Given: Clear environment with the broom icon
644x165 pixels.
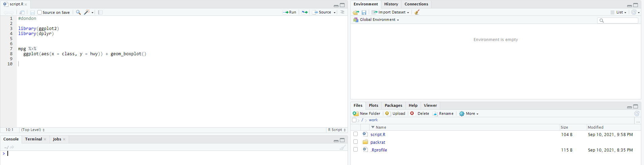Looking at the screenshot, I should (417, 12).
